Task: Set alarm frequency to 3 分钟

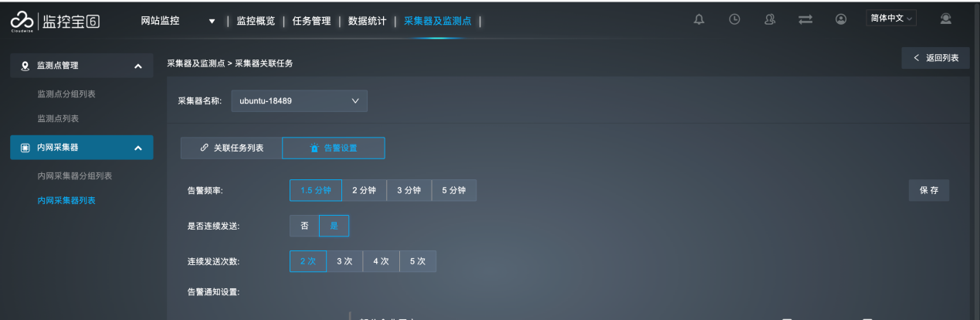Action: (409, 190)
